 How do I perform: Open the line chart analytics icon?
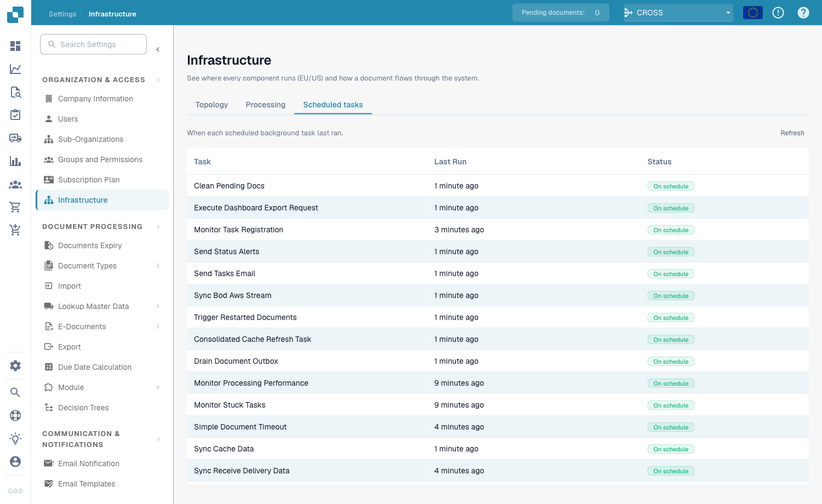click(x=15, y=69)
